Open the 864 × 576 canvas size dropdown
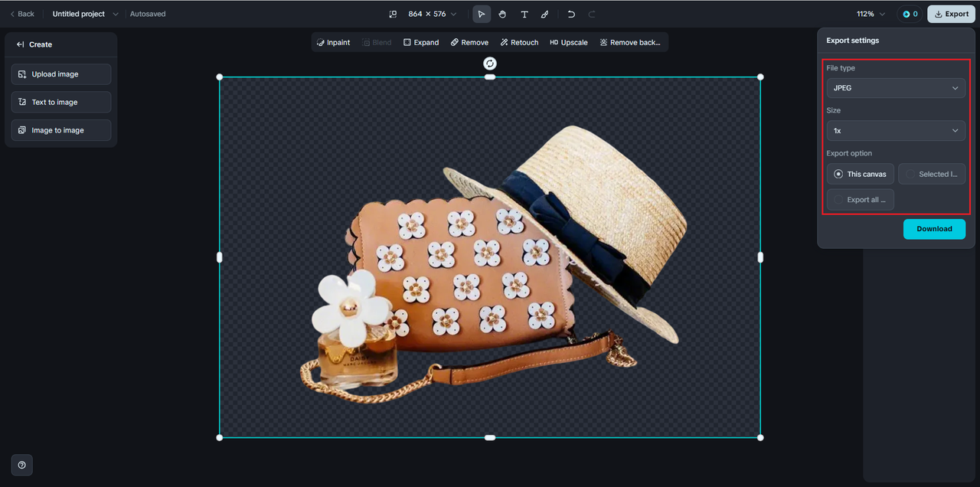 (x=432, y=14)
